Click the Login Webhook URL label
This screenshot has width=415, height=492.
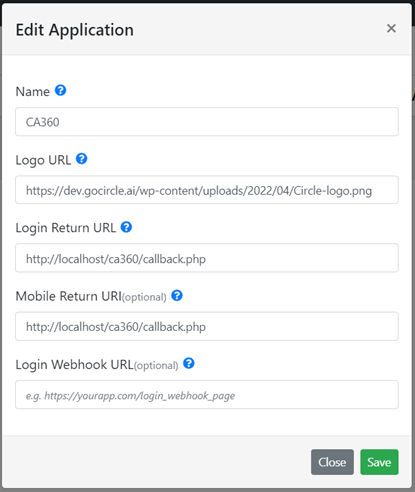(75, 365)
